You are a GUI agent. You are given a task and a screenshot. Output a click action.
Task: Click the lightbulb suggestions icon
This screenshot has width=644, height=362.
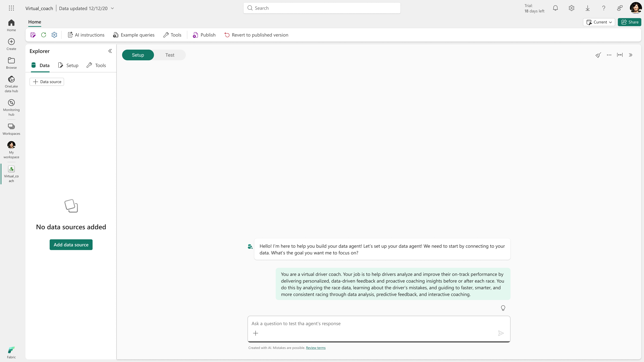(x=503, y=308)
